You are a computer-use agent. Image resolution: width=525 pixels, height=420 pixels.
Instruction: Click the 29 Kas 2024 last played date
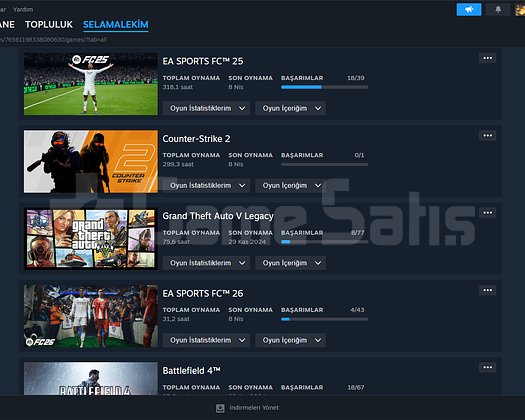pos(247,242)
